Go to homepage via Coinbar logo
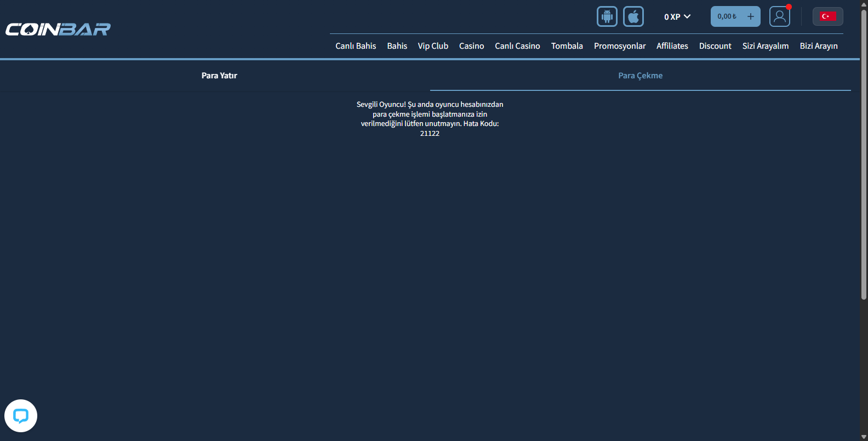This screenshot has width=868, height=441. coord(58,29)
